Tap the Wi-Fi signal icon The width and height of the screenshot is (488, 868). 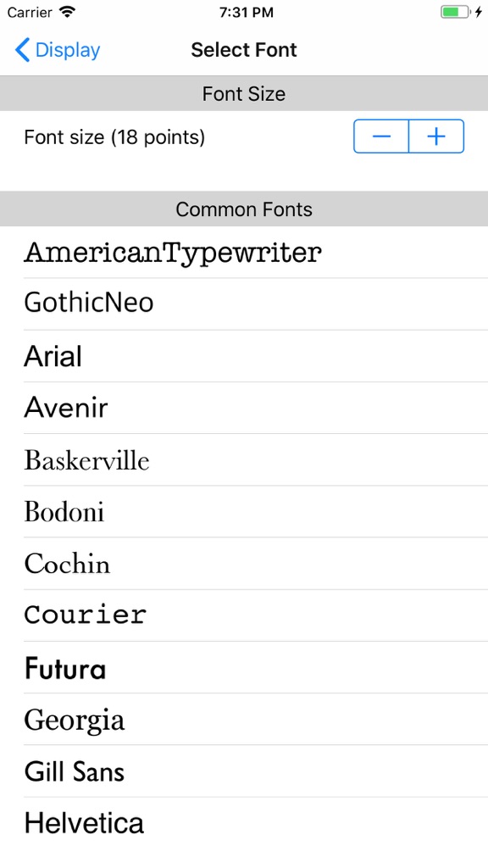click(68, 12)
